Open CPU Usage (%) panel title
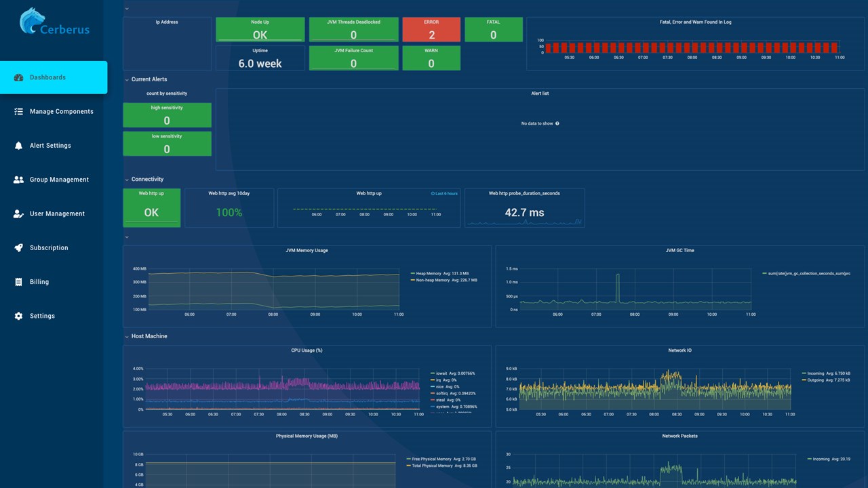Viewport: 868px width, 488px height. 307,350
